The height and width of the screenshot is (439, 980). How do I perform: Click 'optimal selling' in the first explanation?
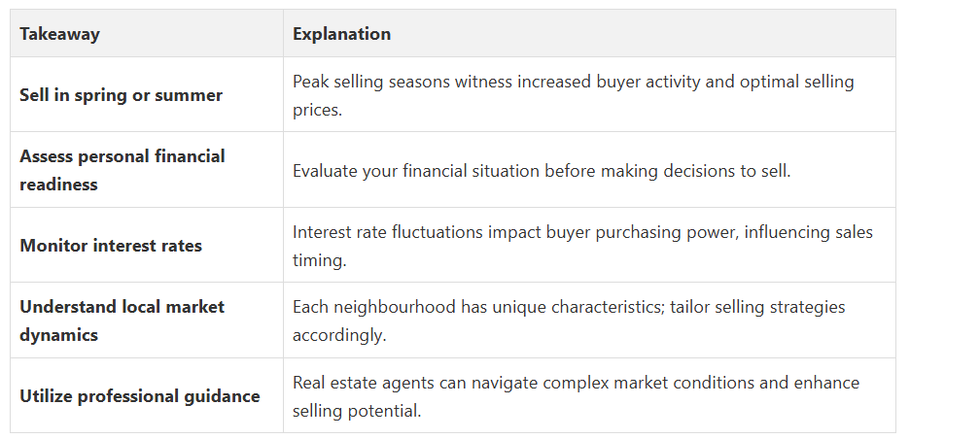(797, 82)
